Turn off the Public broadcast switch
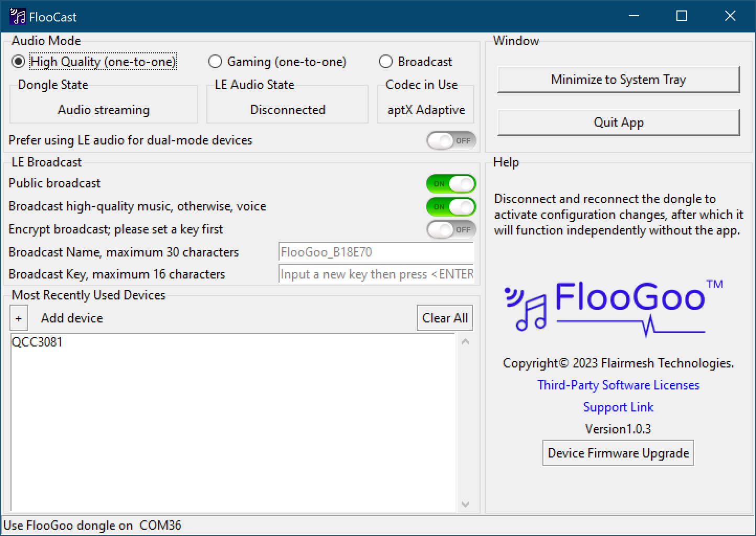Screen dimensions: 756x536 coord(451,184)
